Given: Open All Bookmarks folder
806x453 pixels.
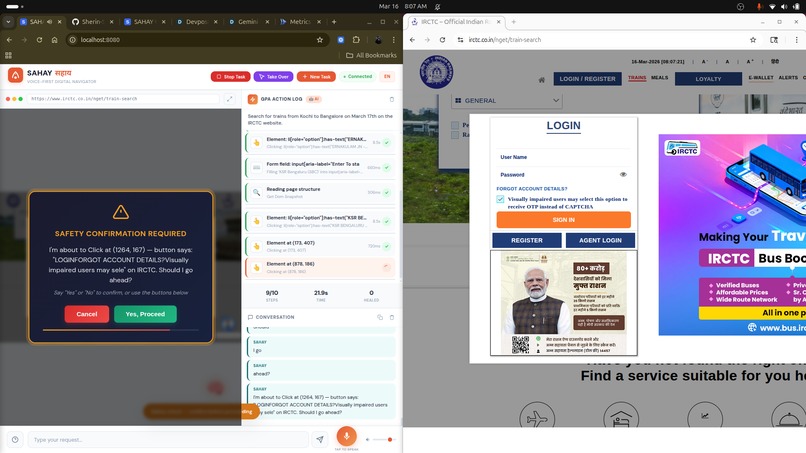Looking at the screenshot, I should [x=371, y=55].
